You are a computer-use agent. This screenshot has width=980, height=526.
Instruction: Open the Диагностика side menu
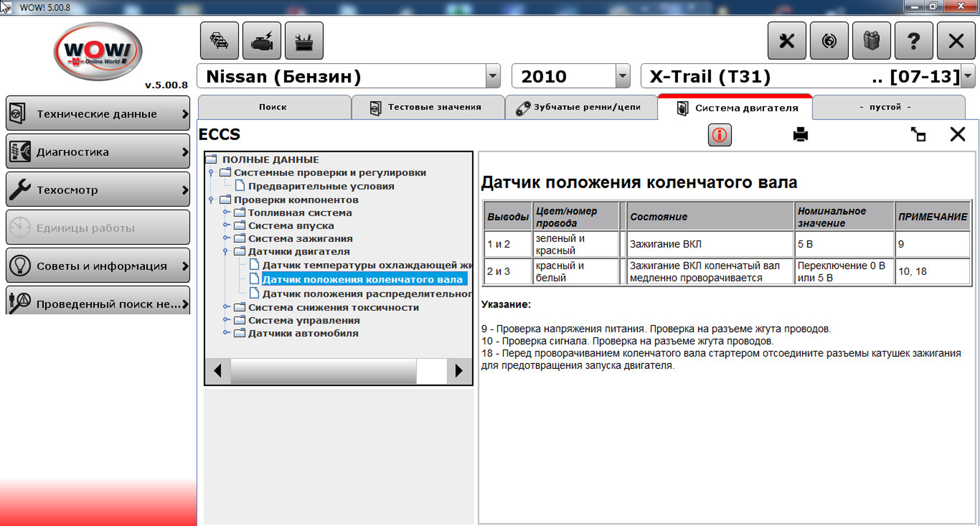[x=98, y=152]
